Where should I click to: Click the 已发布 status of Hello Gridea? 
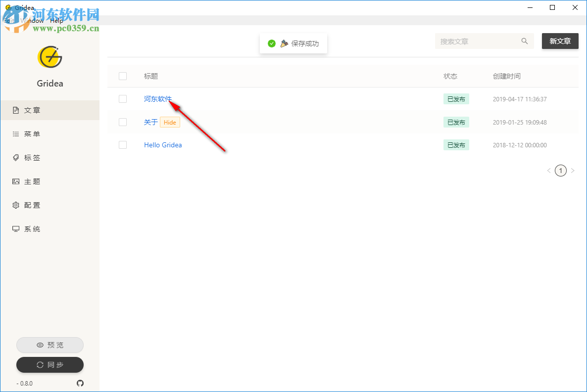click(x=456, y=145)
